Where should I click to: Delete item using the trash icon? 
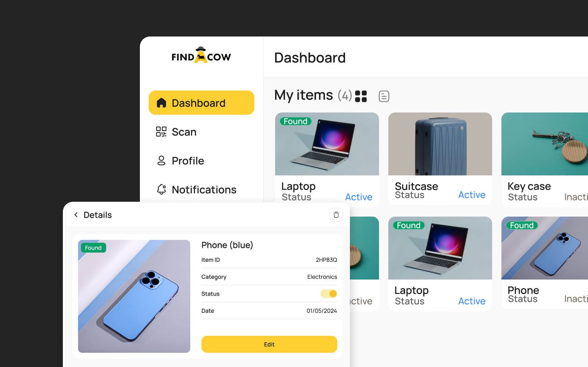click(336, 215)
